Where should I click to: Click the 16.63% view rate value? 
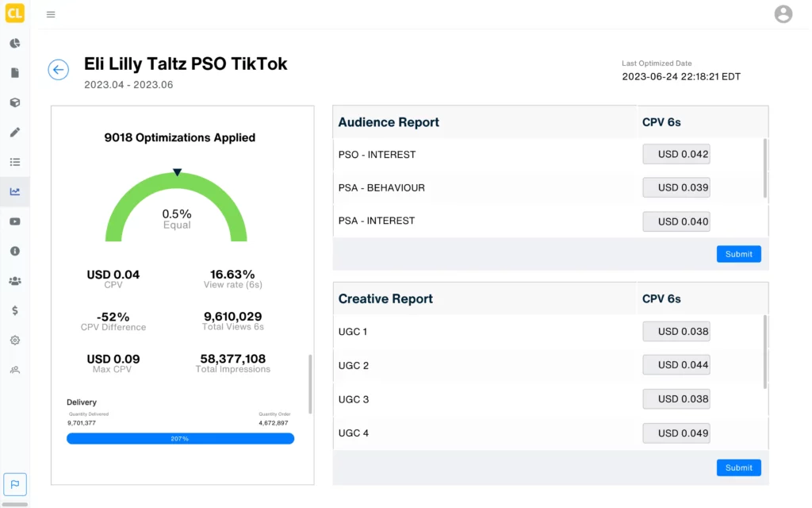232,274
